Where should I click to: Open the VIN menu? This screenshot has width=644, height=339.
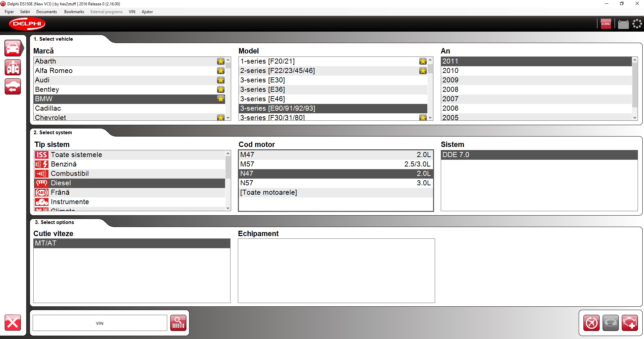(x=132, y=12)
